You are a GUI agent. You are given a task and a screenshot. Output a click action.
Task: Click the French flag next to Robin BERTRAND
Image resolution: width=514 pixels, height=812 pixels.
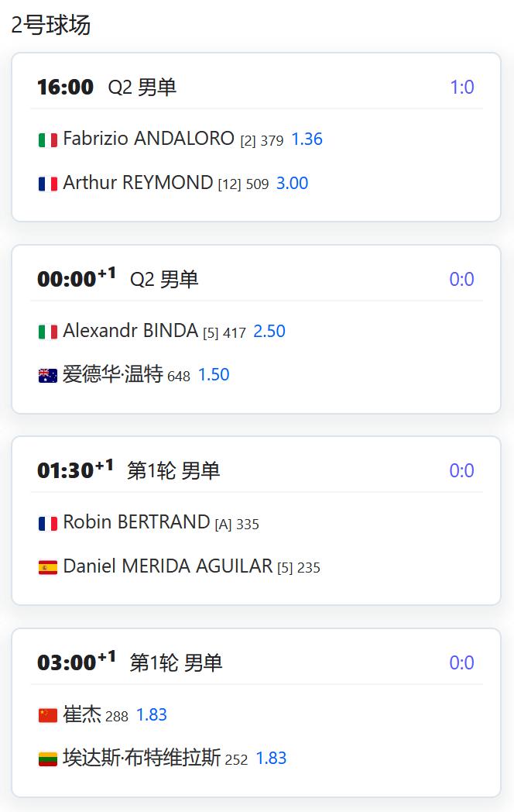pos(48,524)
